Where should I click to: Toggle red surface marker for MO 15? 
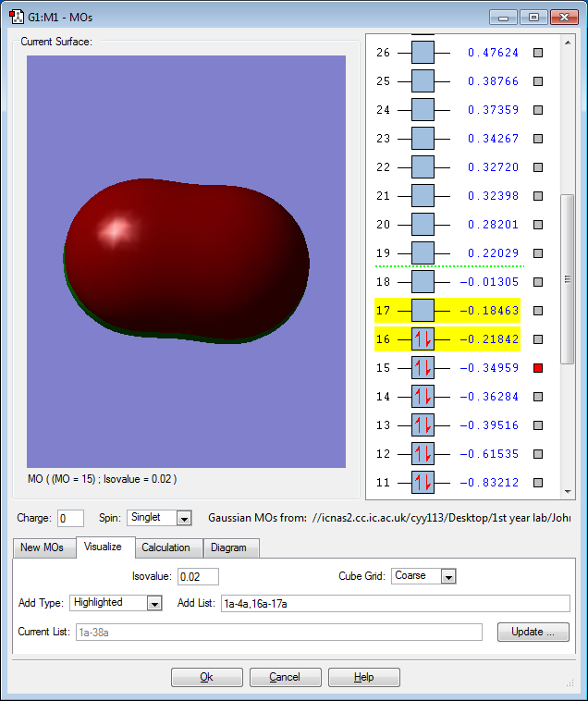(539, 368)
